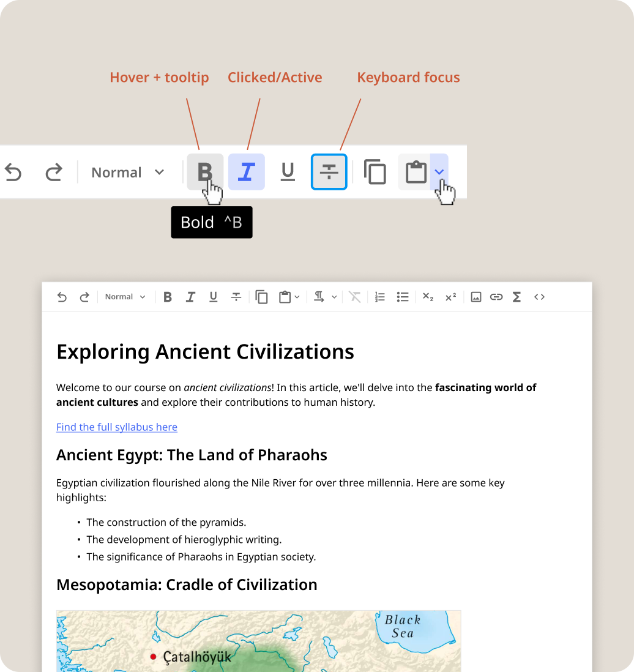634x672 pixels.
Task: Toggle Bold in the editor's small toolbar
Action: click(168, 297)
